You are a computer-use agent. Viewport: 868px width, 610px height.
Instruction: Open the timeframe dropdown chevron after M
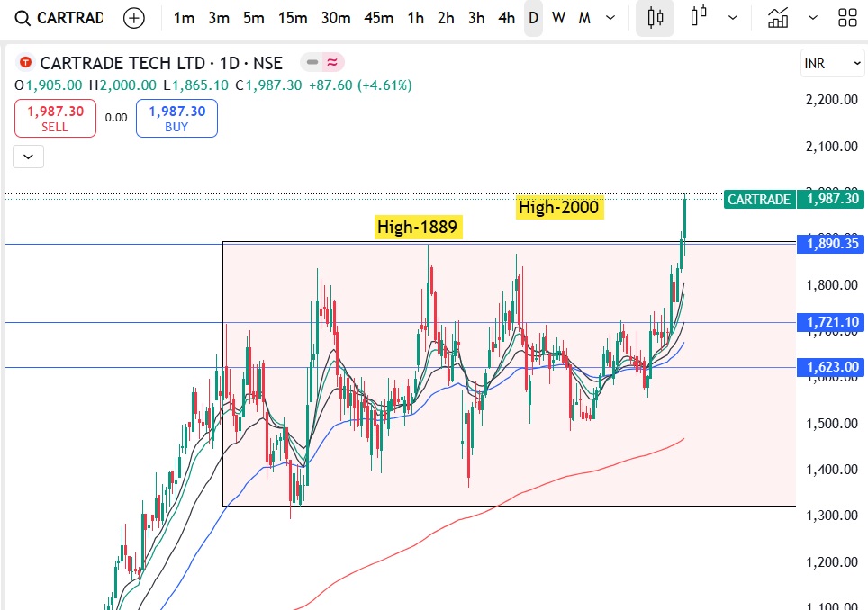(x=610, y=17)
